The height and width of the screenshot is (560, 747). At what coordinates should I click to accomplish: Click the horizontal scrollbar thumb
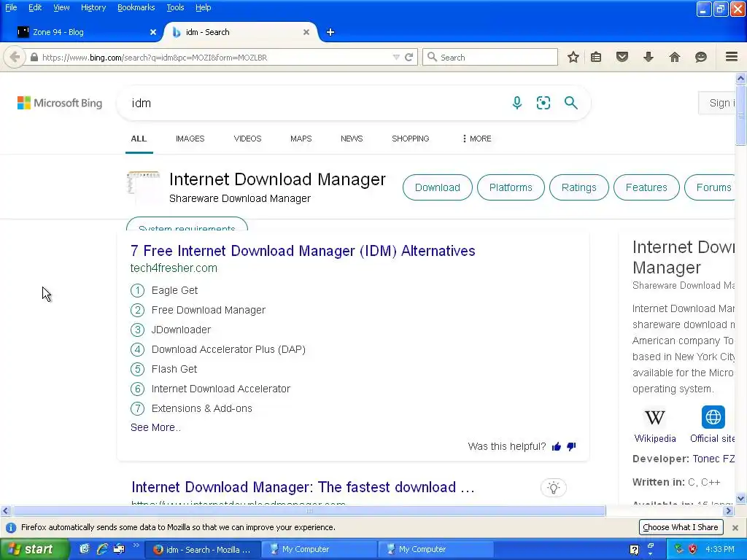point(309,511)
